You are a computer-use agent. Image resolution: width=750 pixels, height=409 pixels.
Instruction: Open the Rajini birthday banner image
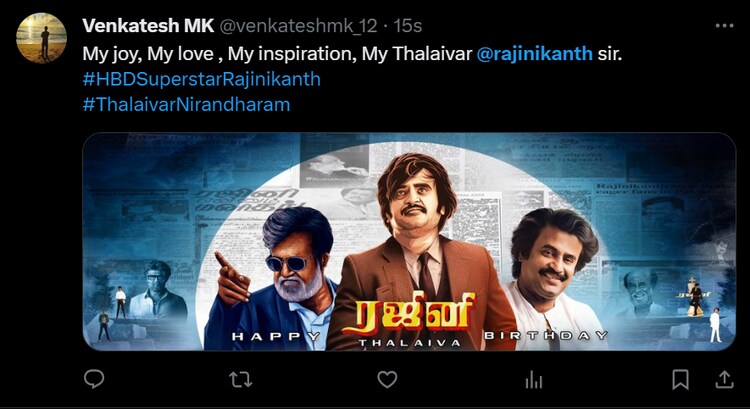pos(409,242)
